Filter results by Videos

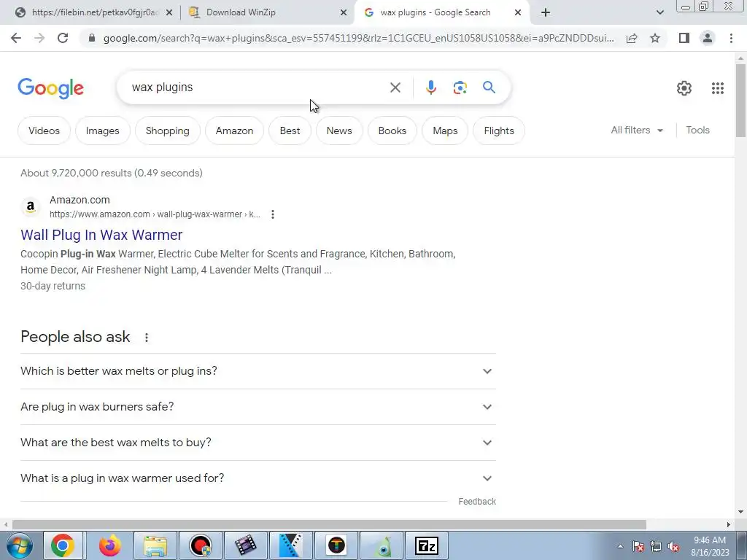[44, 131]
